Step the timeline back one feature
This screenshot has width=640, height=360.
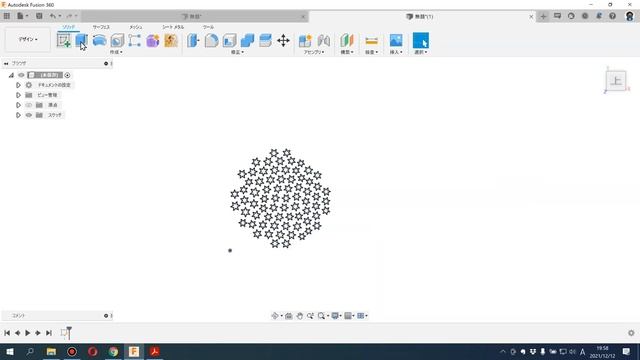click(18, 333)
